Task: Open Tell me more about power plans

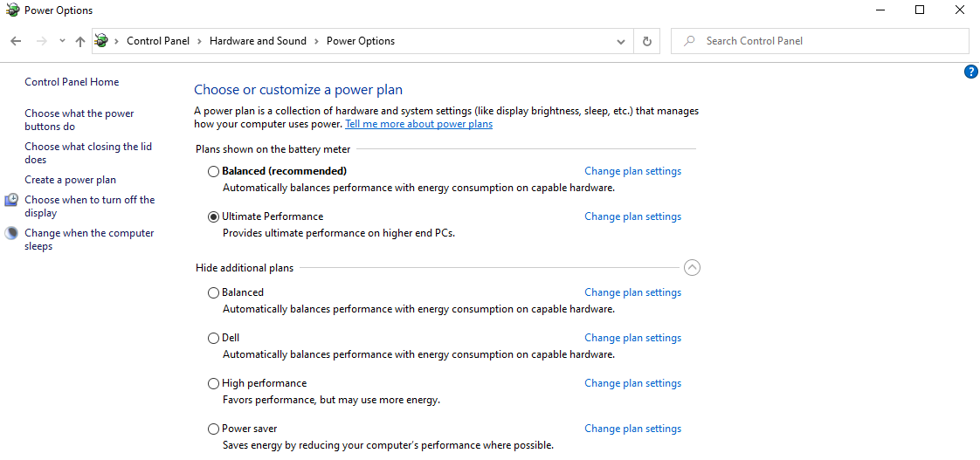Action: [418, 124]
